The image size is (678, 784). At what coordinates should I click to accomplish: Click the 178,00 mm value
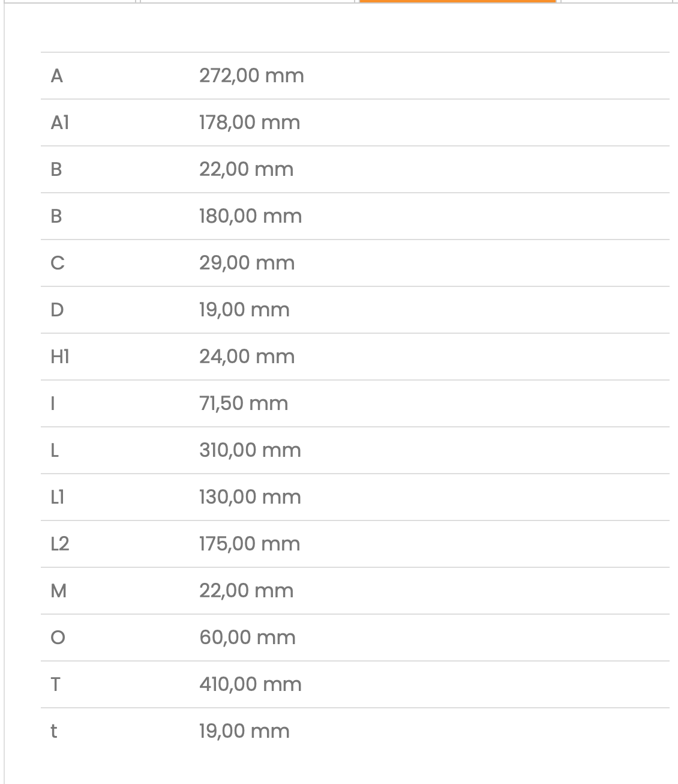[250, 122]
